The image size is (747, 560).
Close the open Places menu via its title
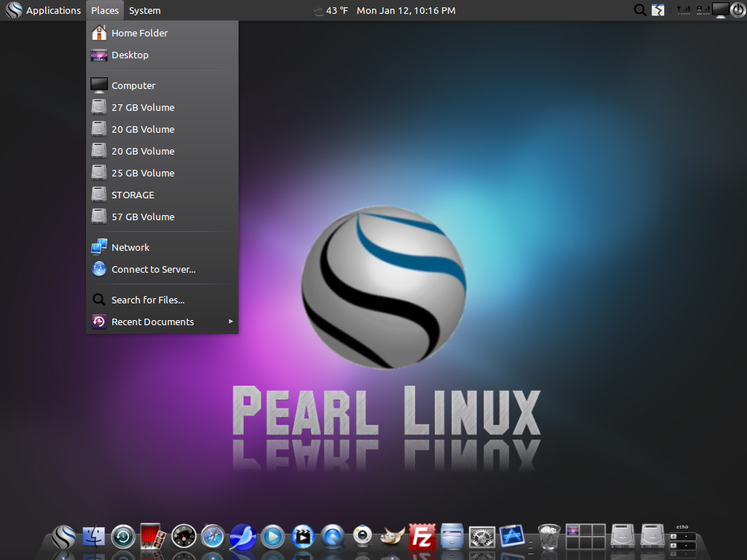point(105,10)
